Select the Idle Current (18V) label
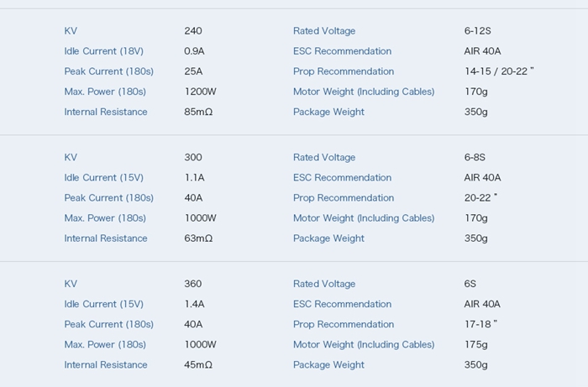Viewport: 588px width, 387px height. [x=104, y=51]
